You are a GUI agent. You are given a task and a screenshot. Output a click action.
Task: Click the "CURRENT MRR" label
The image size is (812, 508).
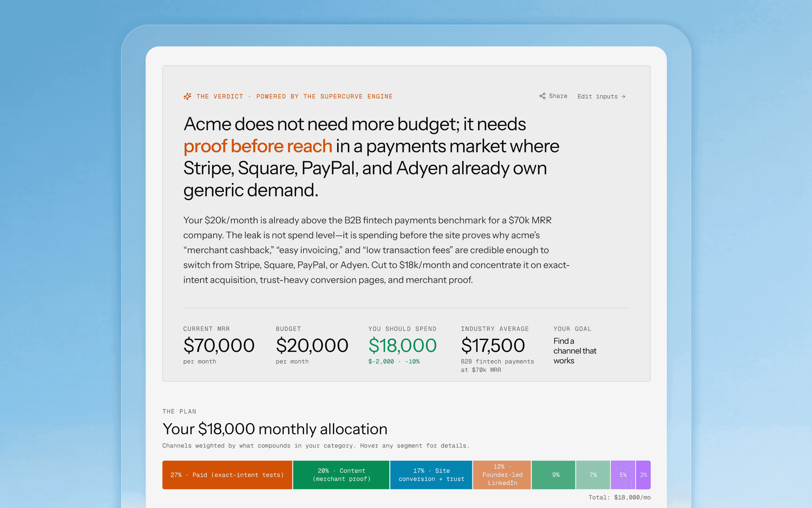pos(206,329)
